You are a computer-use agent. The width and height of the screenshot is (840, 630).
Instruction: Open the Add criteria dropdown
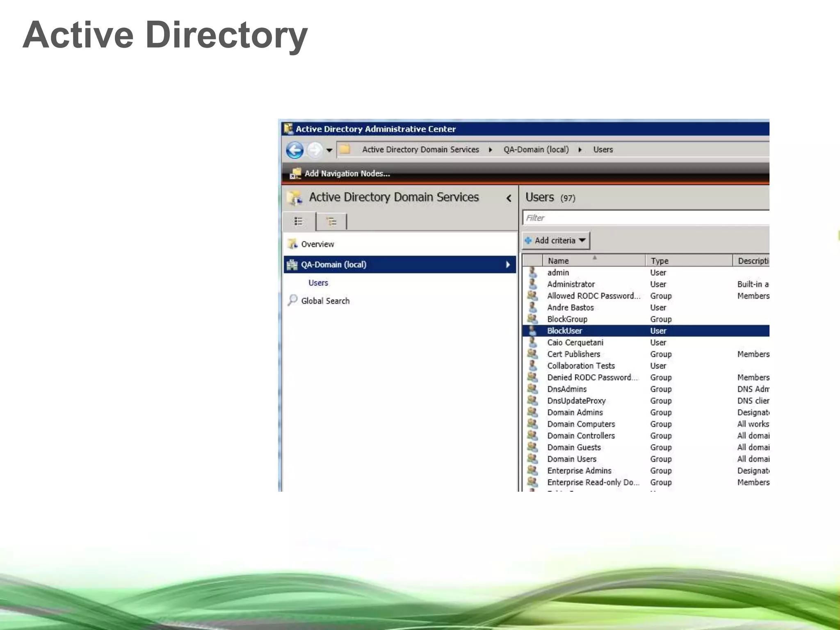[x=556, y=240]
